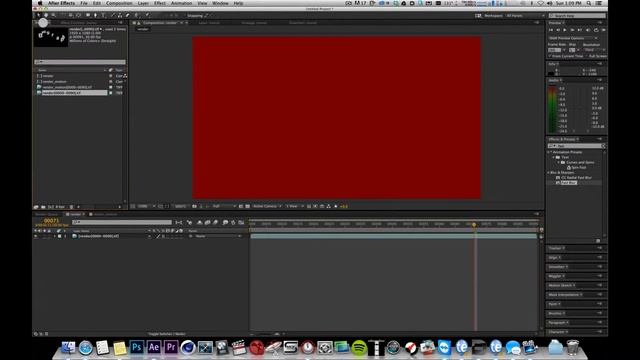Open magnification ratio dropdown in viewer
The height and width of the screenshot is (360, 640).
click(146, 207)
